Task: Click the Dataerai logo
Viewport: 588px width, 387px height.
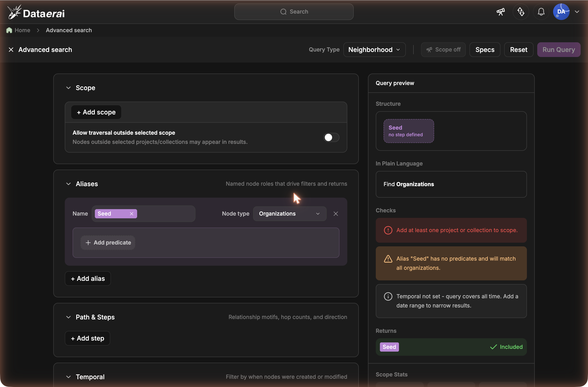Action: click(x=36, y=12)
